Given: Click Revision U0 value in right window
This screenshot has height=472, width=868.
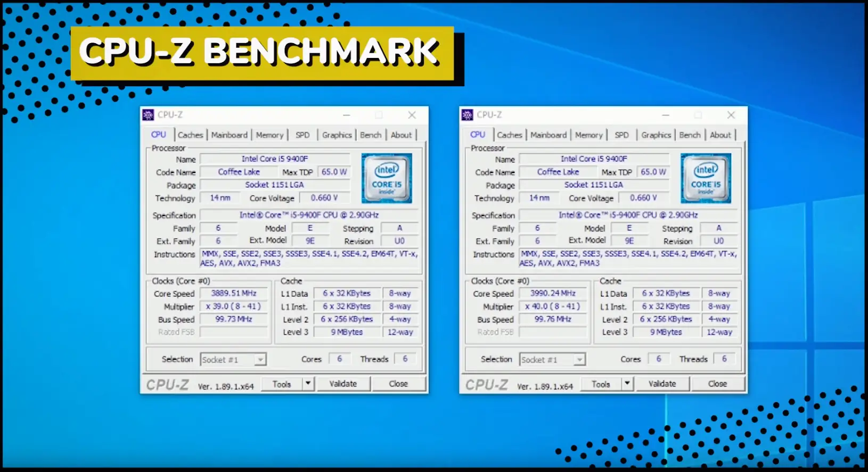Looking at the screenshot, I should (718, 241).
